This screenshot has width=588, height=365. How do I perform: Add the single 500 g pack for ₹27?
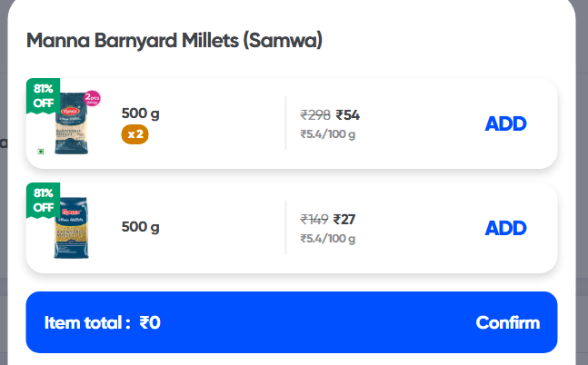click(x=505, y=227)
